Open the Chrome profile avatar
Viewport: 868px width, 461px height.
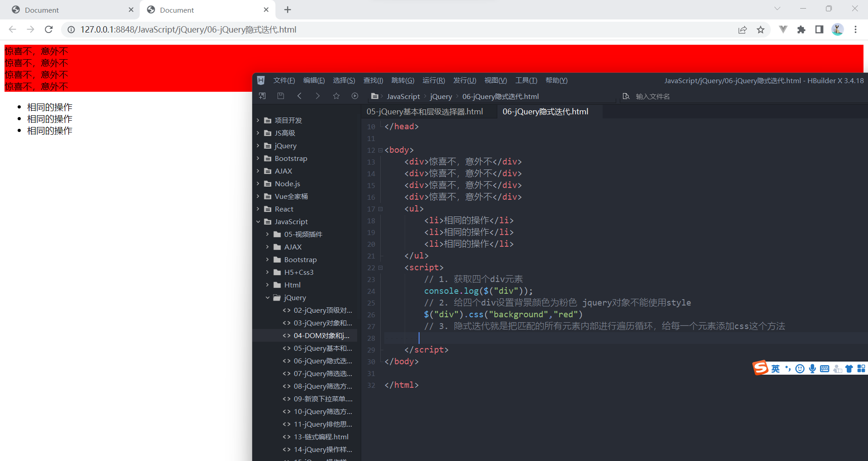(x=837, y=29)
